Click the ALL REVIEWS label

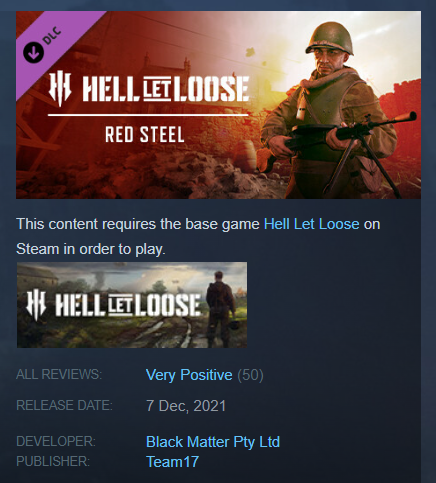(x=59, y=374)
